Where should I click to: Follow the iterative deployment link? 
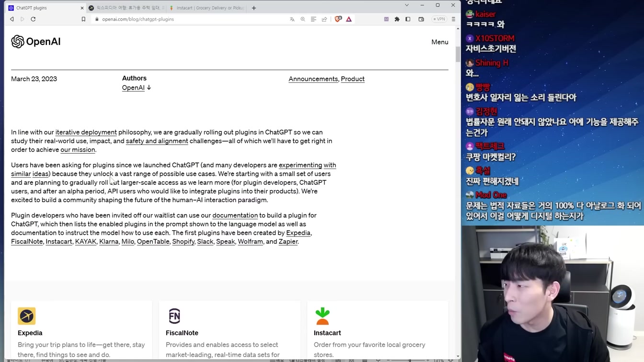(86, 132)
